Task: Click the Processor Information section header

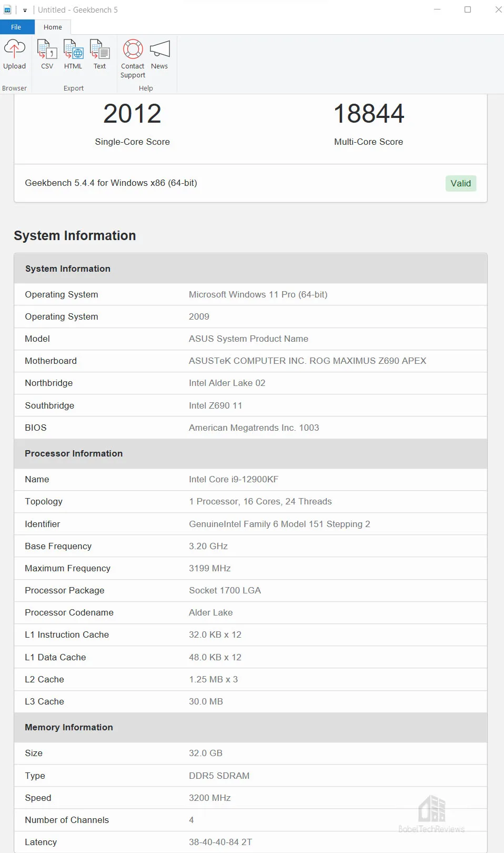Action: pos(250,453)
